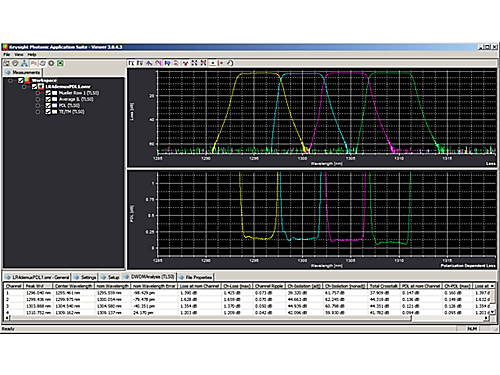Collapse the Workspace tree node

pos(10,81)
